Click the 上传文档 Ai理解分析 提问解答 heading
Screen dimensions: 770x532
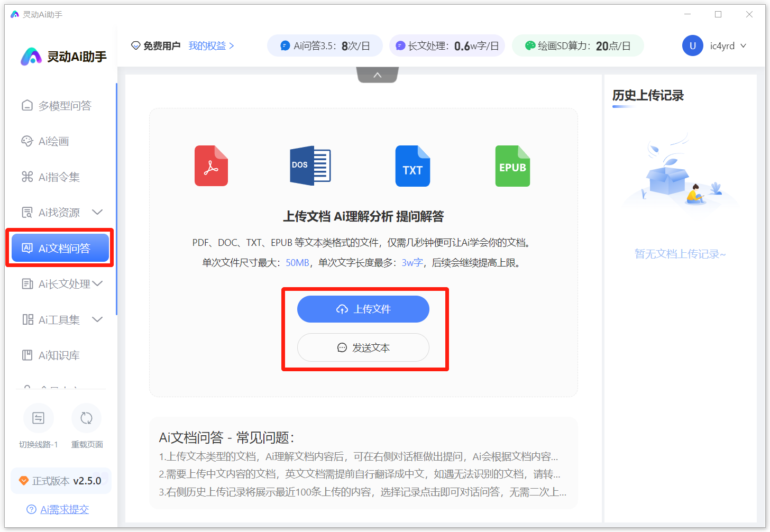point(363,216)
